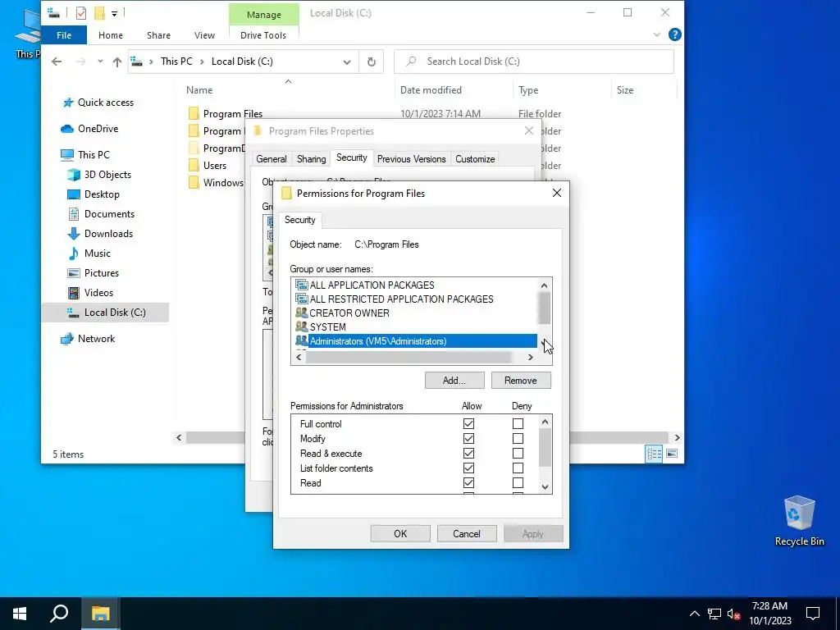The image size is (840, 630).
Task: Toggle Allow checkbox for Modify
Action: coord(468,439)
